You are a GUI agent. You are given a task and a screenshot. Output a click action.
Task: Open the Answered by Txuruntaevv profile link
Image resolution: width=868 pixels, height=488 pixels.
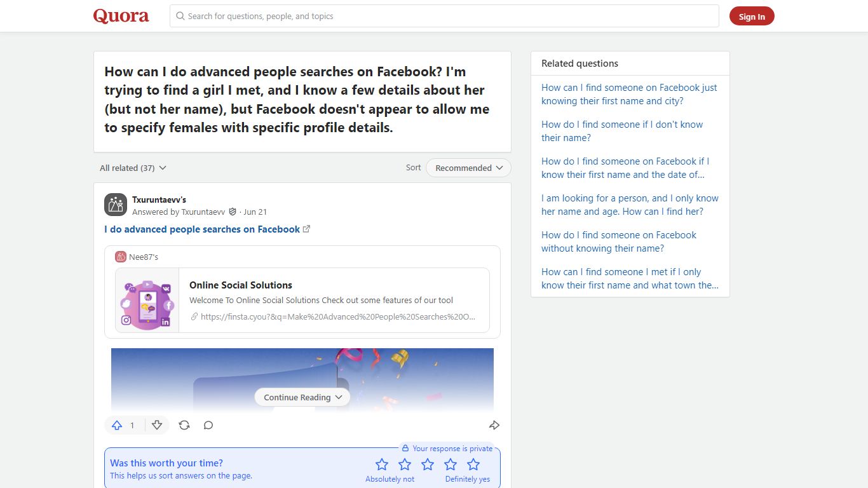point(179,212)
